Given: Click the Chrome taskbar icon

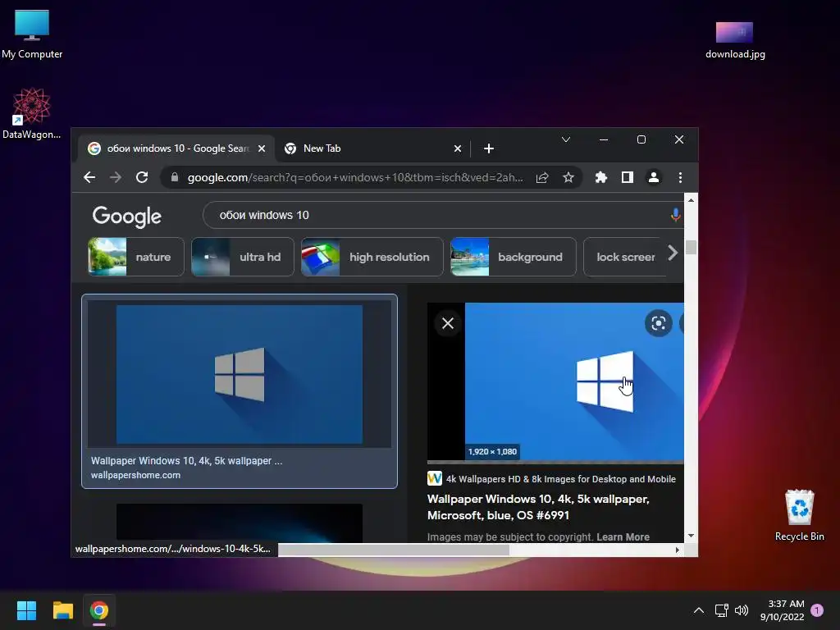Looking at the screenshot, I should (x=99, y=610).
